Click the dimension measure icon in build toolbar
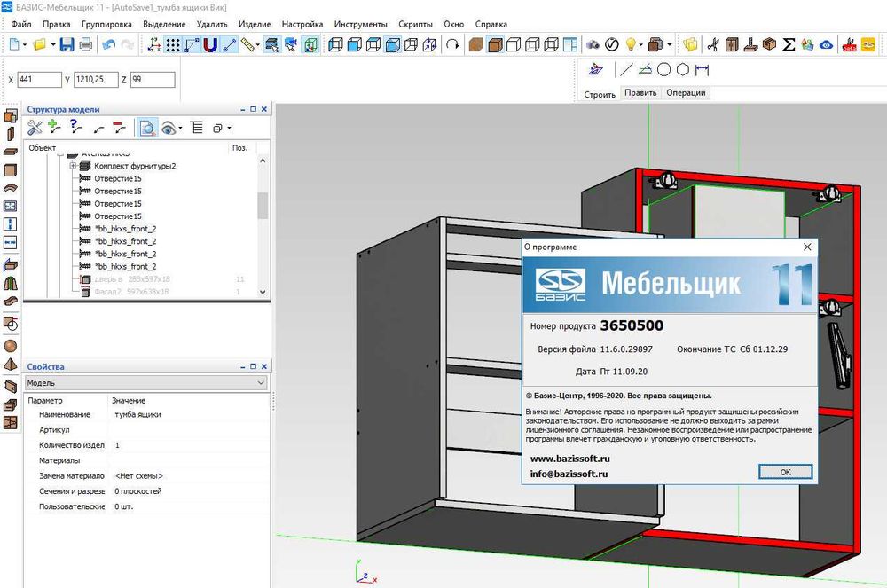The height and width of the screenshot is (588, 887). coord(702,69)
